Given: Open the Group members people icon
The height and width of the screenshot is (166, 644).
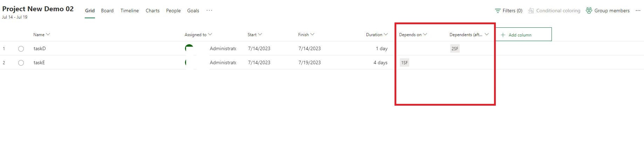Looking at the screenshot, I should pyautogui.click(x=589, y=11).
